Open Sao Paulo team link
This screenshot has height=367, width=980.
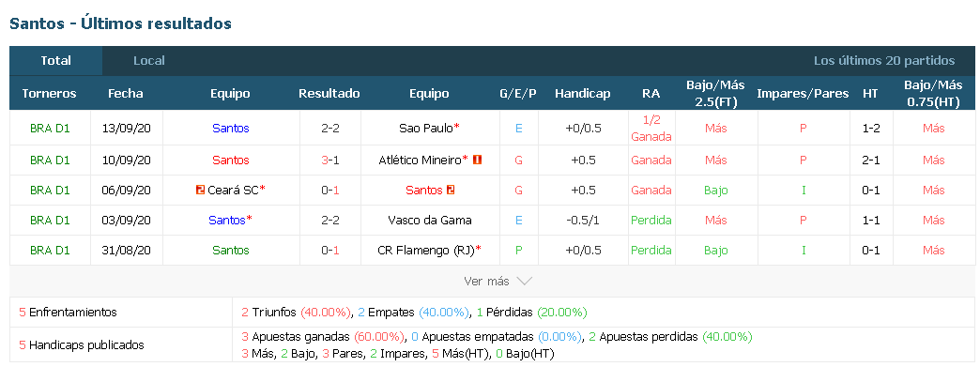tap(426, 129)
